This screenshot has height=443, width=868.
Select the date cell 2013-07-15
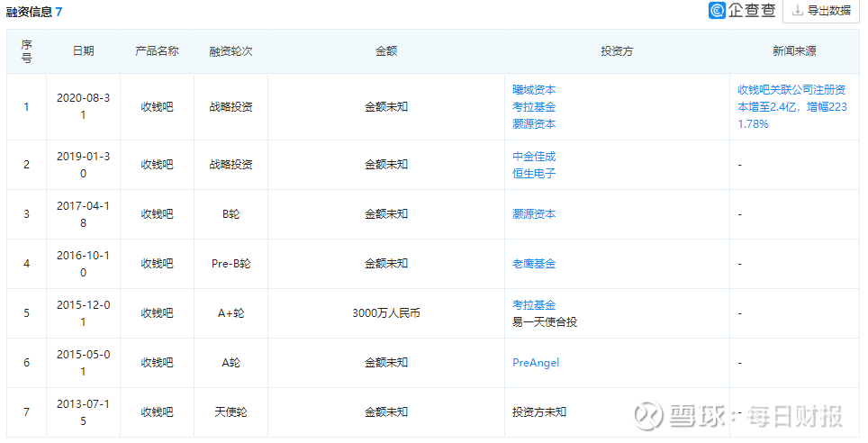click(84, 412)
